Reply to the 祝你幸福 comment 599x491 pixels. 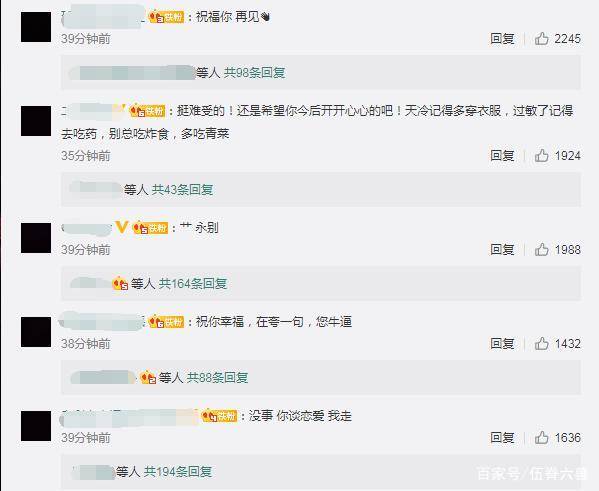pos(502,344)
